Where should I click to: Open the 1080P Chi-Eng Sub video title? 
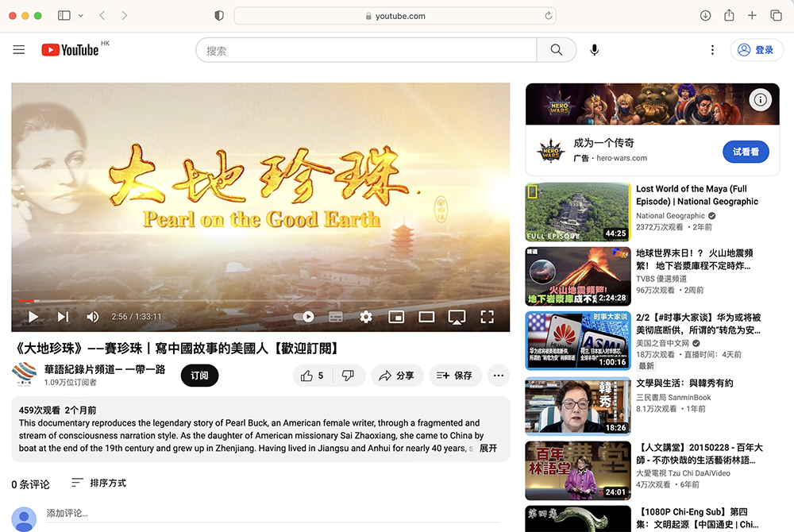[697, 518]
